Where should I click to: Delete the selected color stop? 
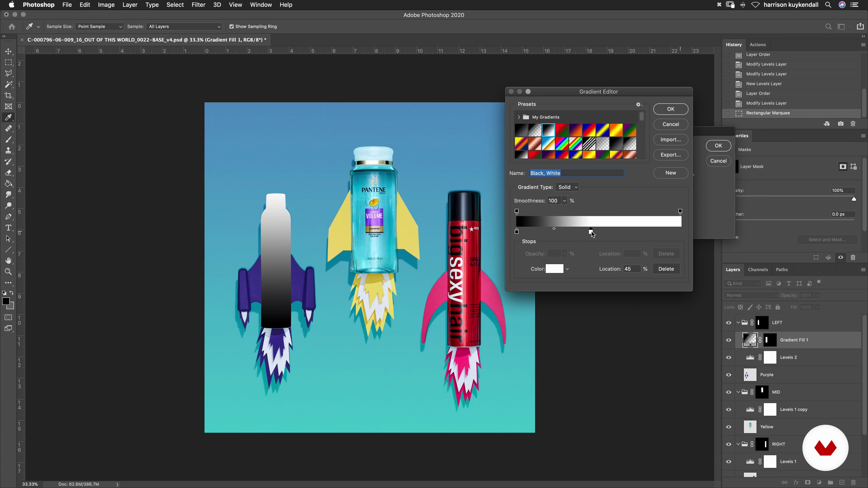(x=666, y=269)
